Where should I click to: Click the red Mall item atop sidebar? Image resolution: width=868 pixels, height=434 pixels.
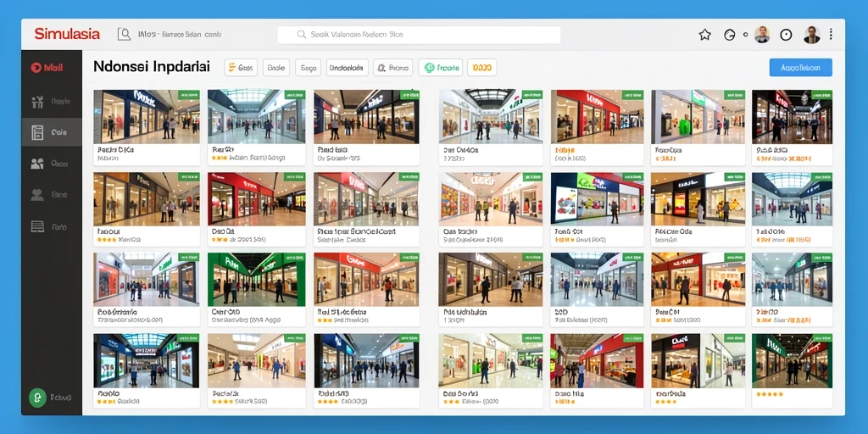[x=47, y=68]
